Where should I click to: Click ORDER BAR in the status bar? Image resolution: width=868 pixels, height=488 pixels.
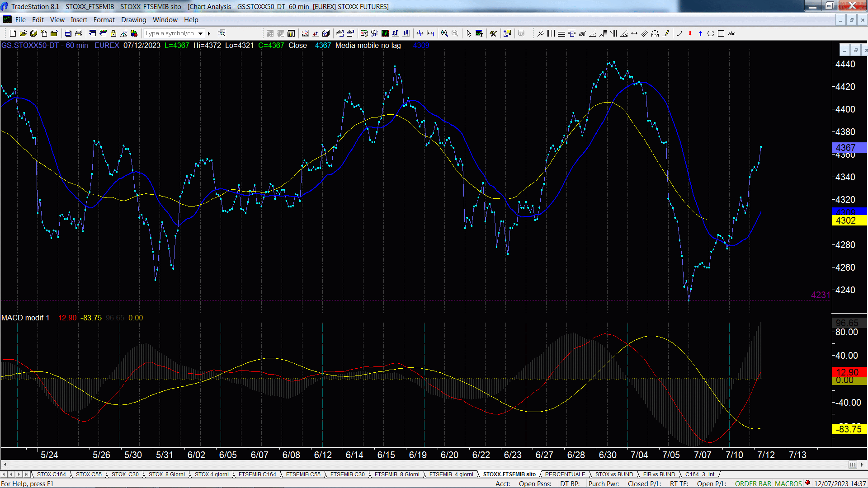[753, 483]
